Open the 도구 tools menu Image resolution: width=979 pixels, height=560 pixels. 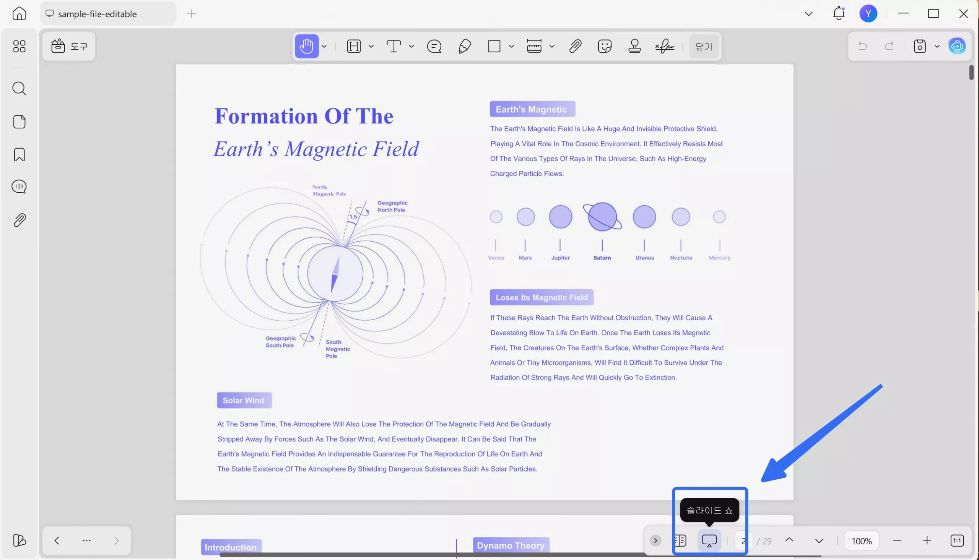coord(69,46)
